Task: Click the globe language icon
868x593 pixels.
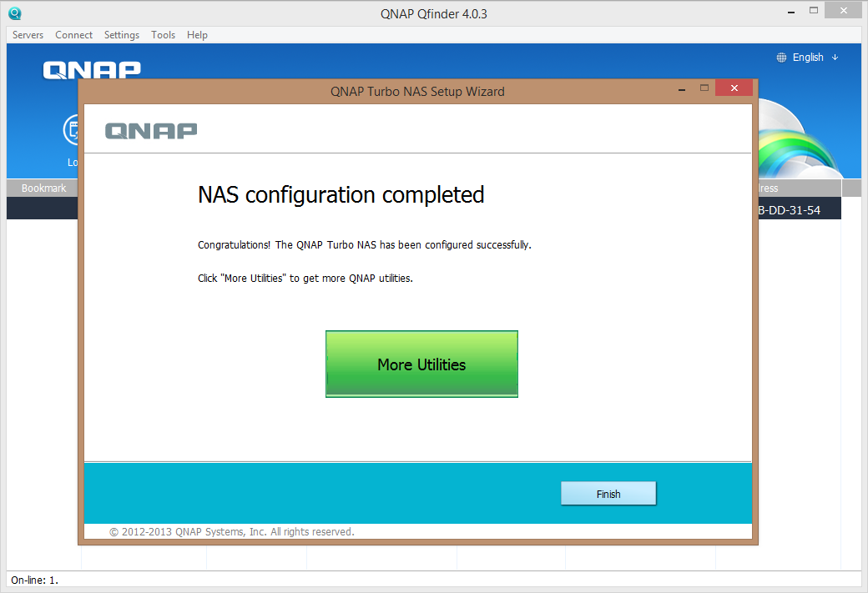Action: [781, 58]
